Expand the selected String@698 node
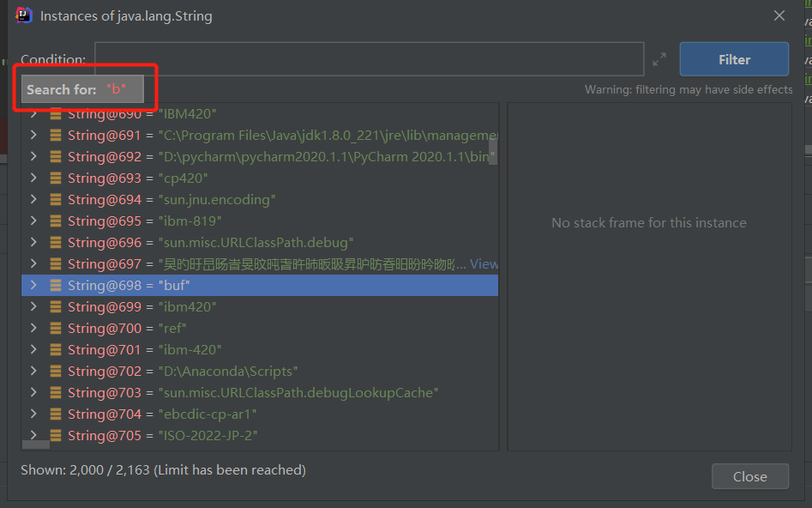Image resolution: width=812 pixels, height=508 pixels. [x=33, y=285]
